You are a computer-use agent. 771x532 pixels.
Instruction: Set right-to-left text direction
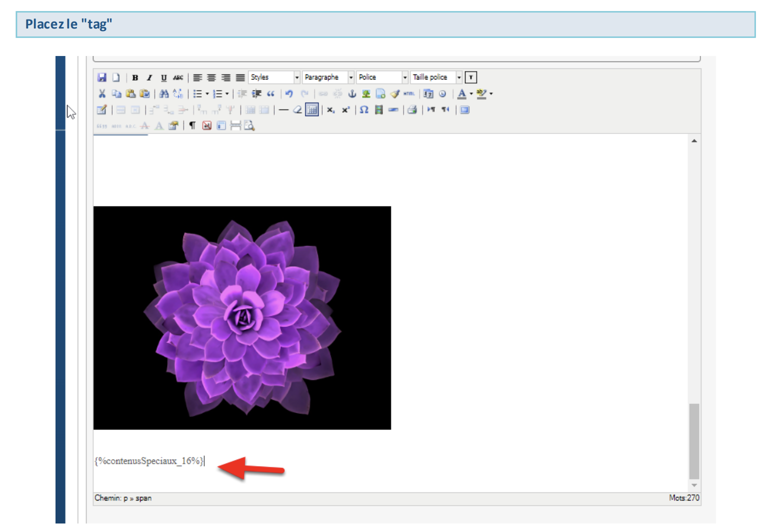[x=445, y=109]
